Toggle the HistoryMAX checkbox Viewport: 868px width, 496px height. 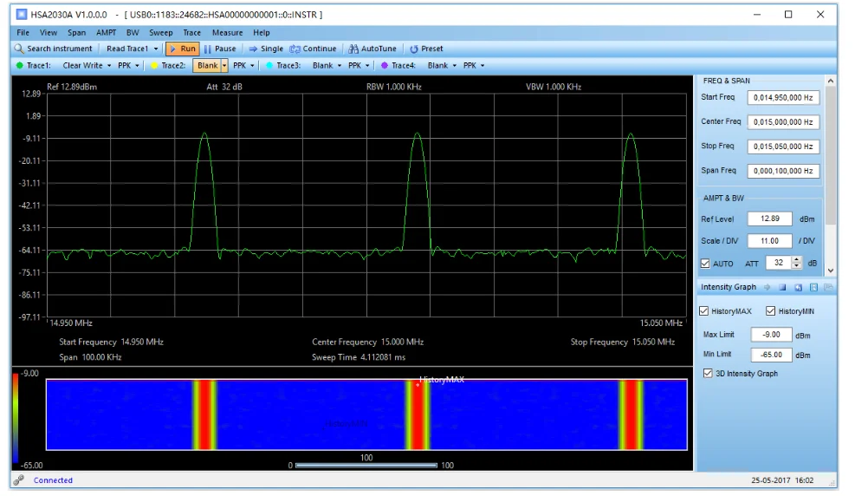pos(704,311)
